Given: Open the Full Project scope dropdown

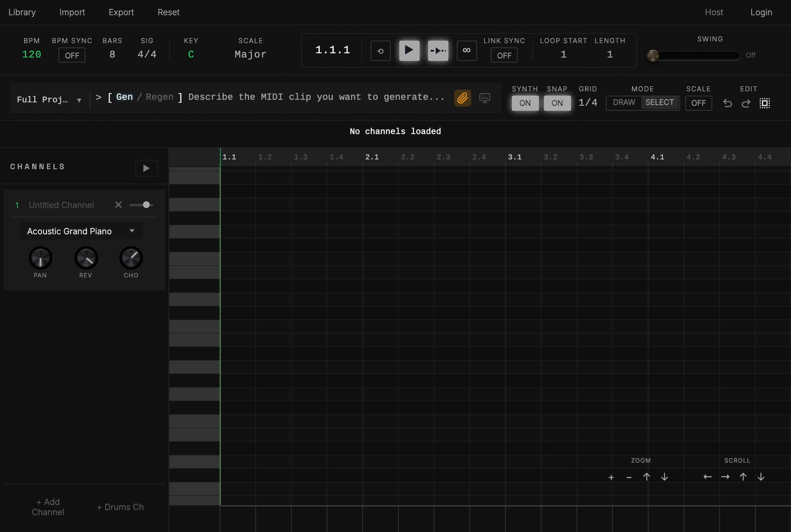Looking at the screenshot, I should pos(49,100).
